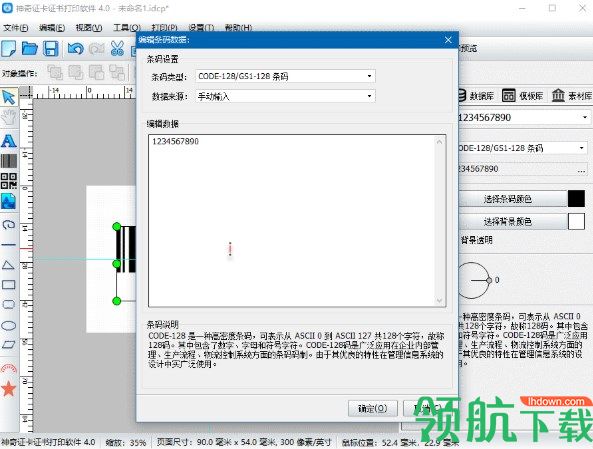This screenshot has height=449, width=593.
Task: Select the hand pan tool
Action: [x=9, y=118]
